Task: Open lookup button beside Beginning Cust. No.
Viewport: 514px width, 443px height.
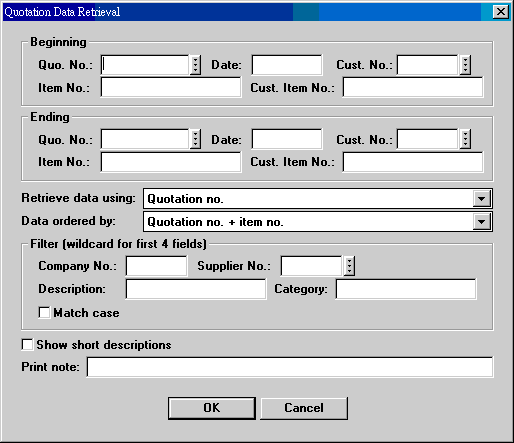Action: pyautogui.click(x=465, y=65)
